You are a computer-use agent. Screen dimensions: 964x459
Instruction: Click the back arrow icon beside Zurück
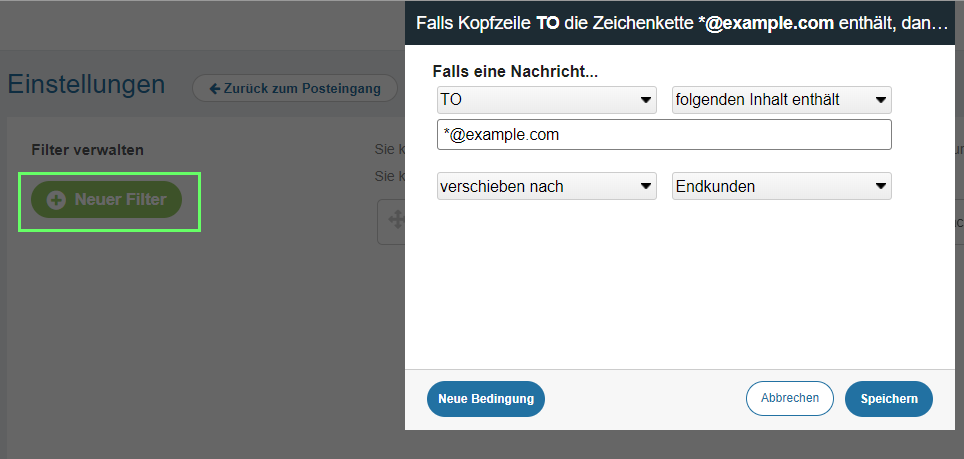coord(214,89)
